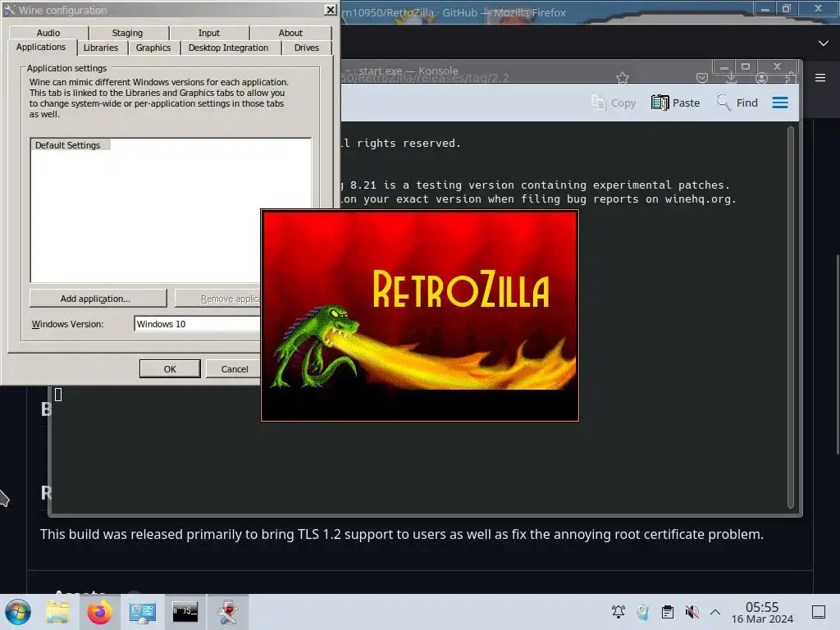Viewport: 840px width, 630px height.
Task: Open the start menu launcher
Action: pyautogui.click(x=18, y=612)
